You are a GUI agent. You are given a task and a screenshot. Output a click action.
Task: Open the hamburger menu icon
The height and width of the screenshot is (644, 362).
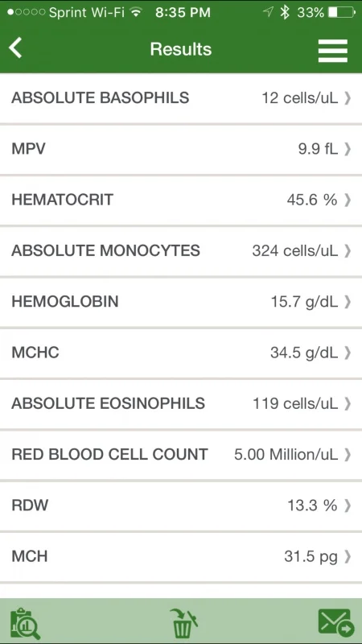point(333,51)
